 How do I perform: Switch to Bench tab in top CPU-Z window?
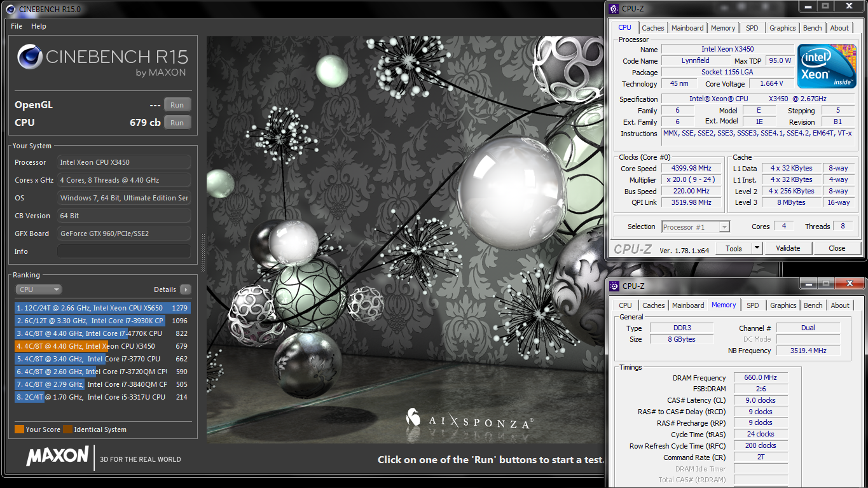point(812,28)
